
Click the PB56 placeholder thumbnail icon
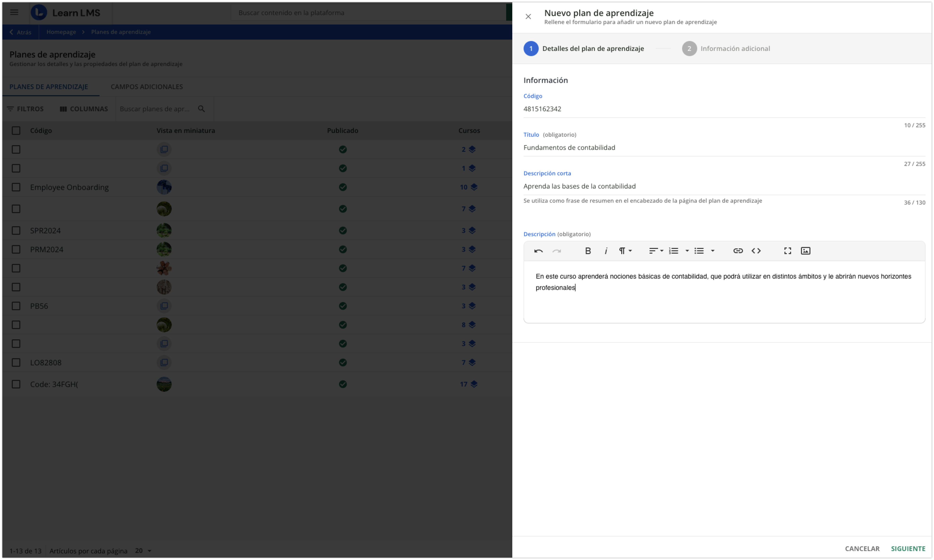point(164,306)
